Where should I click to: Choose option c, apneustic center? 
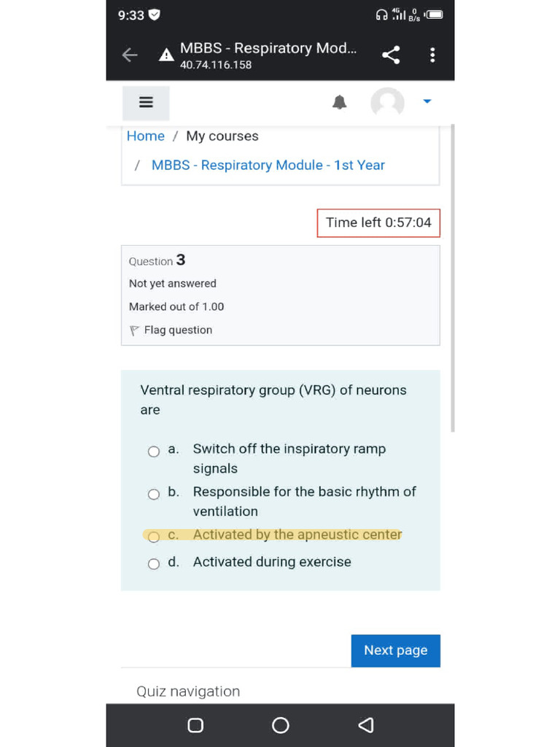pos(154,537)
